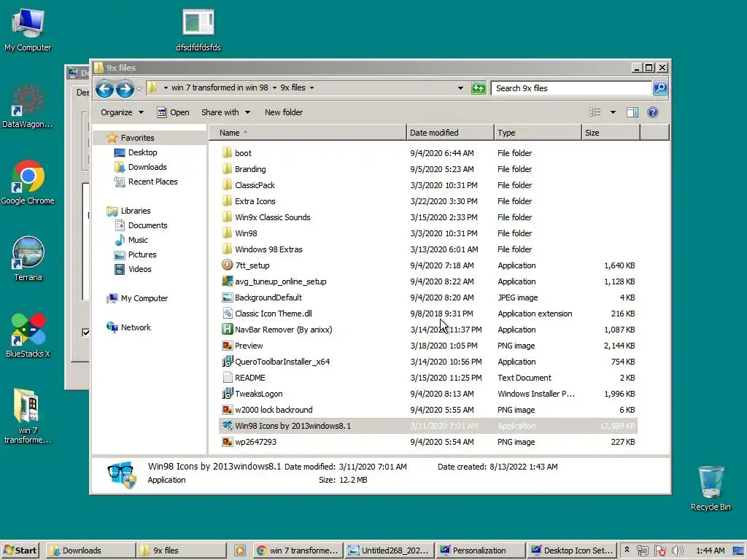The height and width of the screenshot is (560, 747).
Task: Select the BlueStacks X desktop shortcut
Action: coord(28,335)
